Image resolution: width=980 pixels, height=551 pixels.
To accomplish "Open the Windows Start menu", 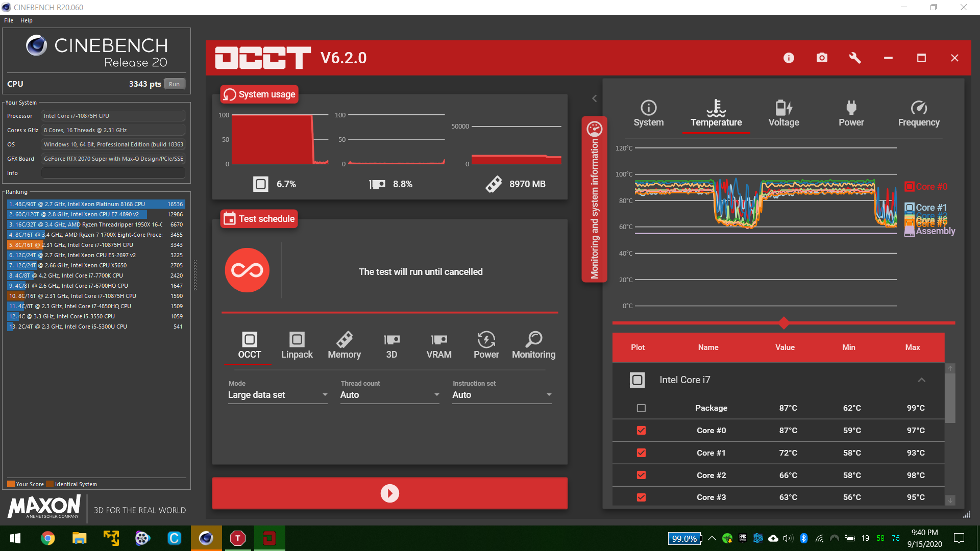I will [x=15, y=538].
